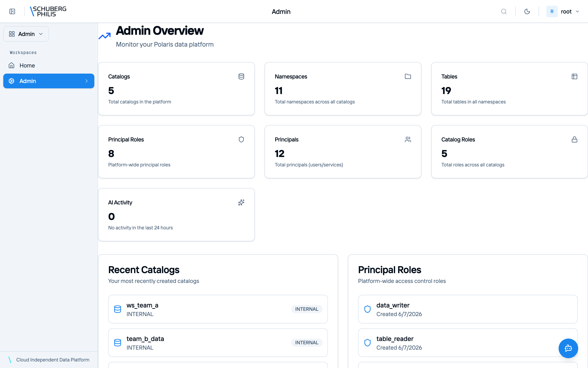The height and width of the screenshot is (368, 588).
Task: Click the AI Activity count 0
Action: pos(111,217)
